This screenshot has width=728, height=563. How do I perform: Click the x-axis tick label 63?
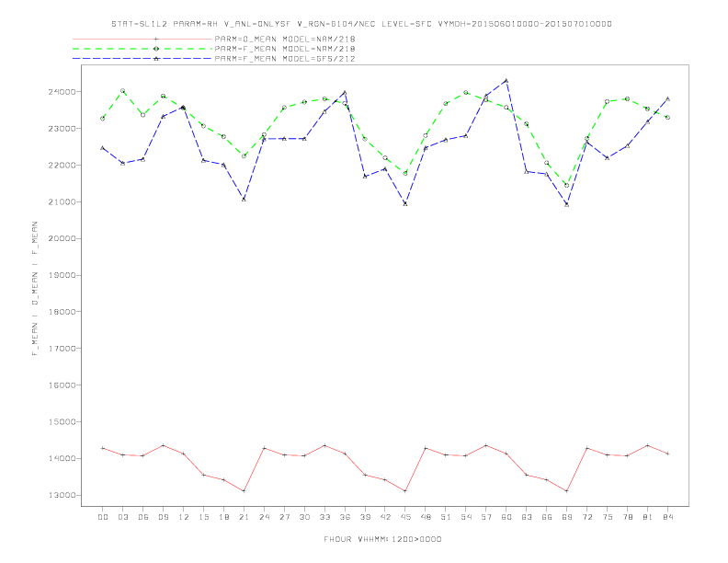point(527,517)
